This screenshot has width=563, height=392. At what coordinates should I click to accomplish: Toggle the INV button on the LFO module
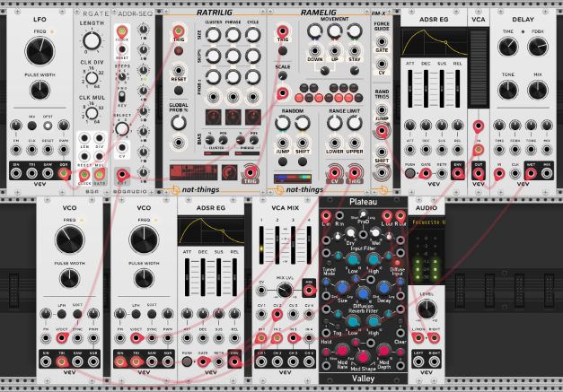click(x=32, y=126)
